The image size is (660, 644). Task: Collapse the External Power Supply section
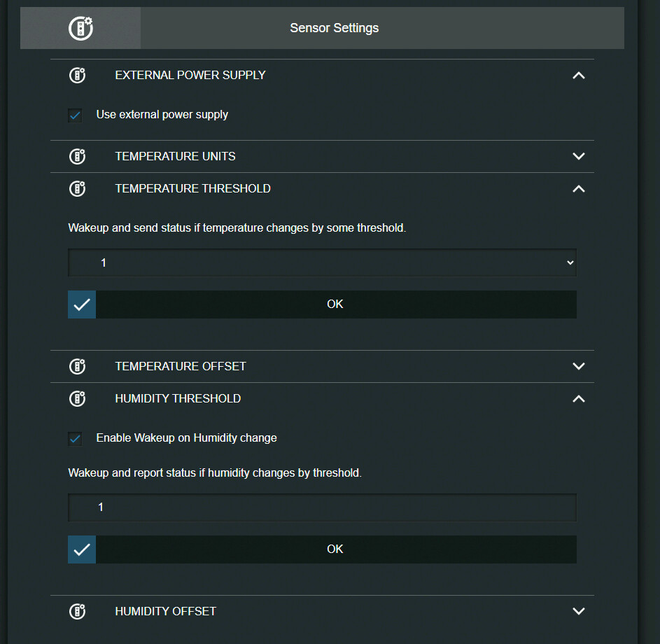tap(578, 76)
